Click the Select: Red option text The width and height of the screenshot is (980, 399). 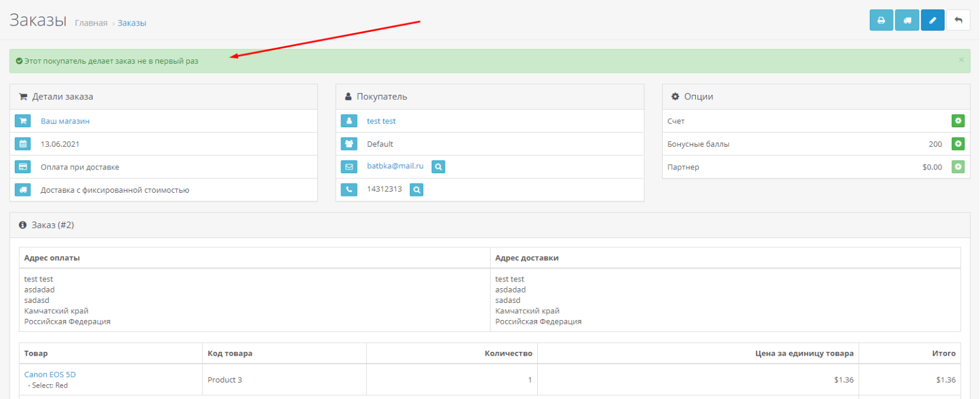coord(50,386)
